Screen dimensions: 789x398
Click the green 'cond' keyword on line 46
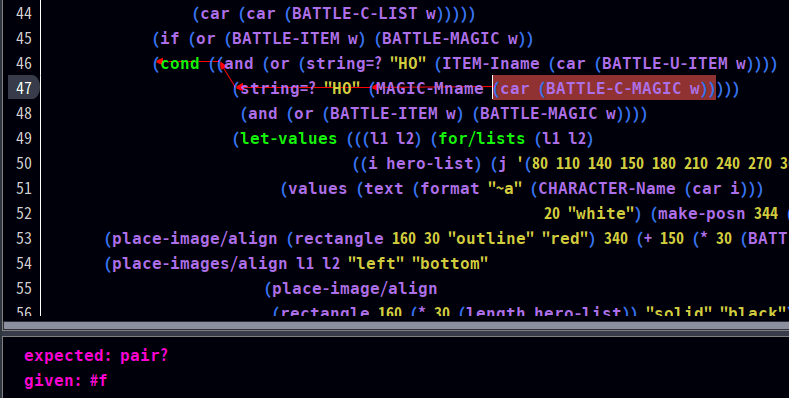tap(180, 63)
